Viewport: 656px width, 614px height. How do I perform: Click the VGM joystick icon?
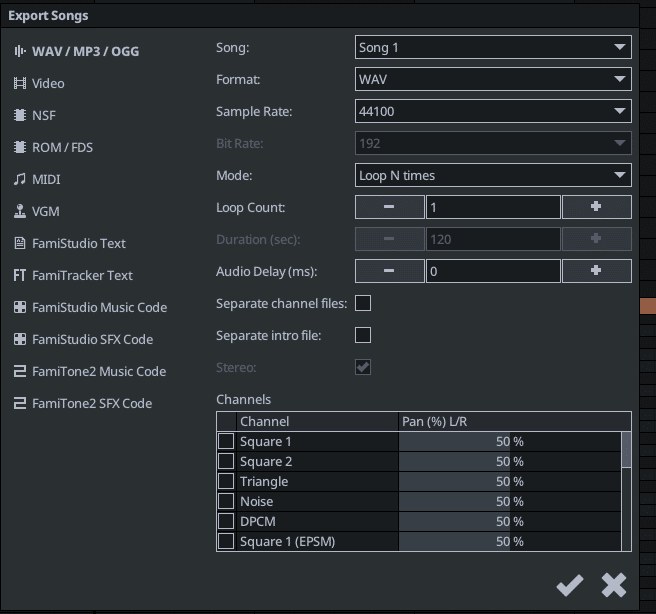click(20, 211)
